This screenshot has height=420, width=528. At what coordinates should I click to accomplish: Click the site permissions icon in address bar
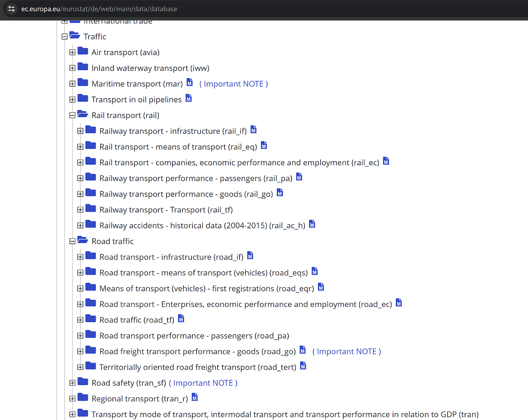(11, 9)
